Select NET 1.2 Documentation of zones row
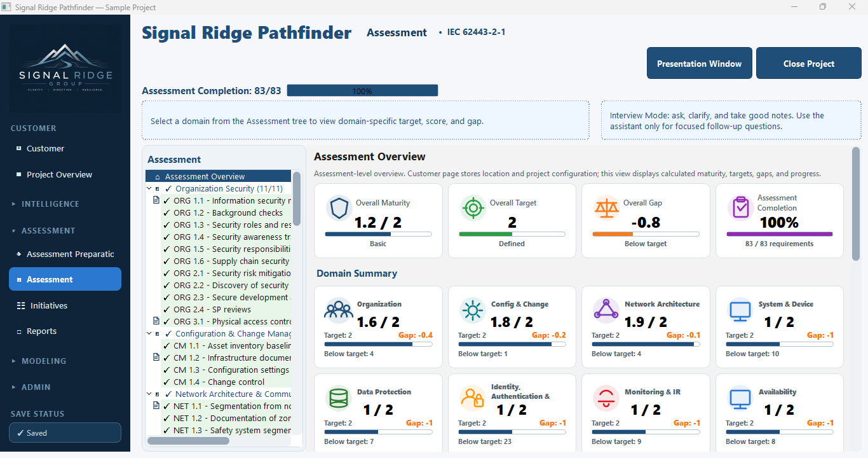Viewport: 868px width, 458px height. click(227, 419)
